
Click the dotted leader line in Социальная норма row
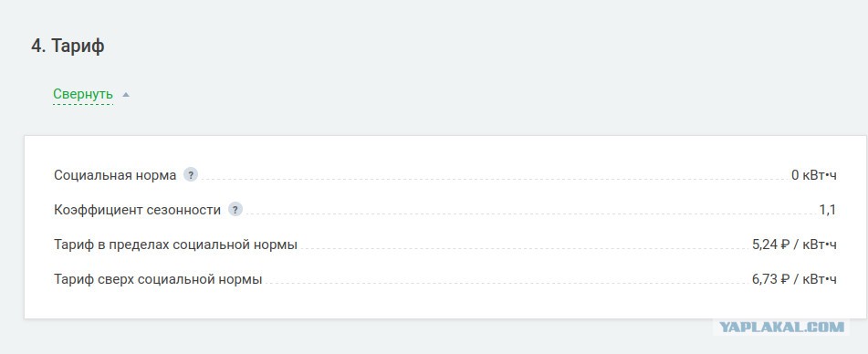tap(494, 180)
